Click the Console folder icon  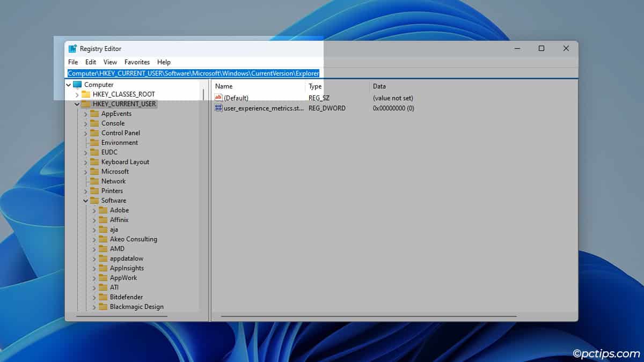point(94,123)
